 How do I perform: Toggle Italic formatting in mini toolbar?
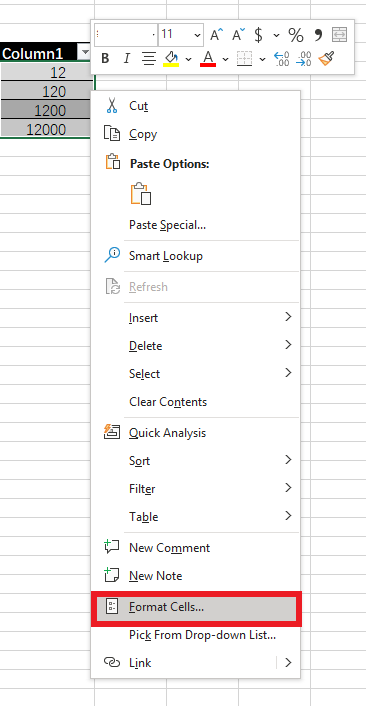pos(127,59)
